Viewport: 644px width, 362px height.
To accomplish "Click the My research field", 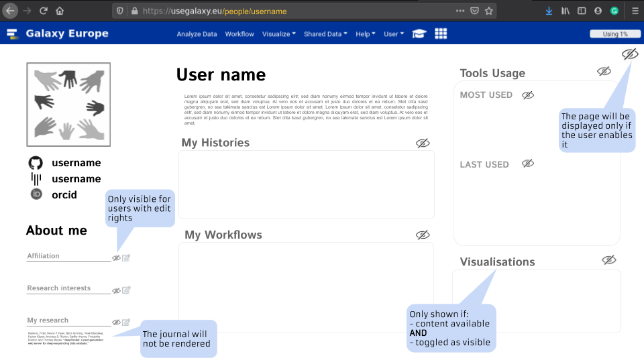I will (x=68, y=320).
